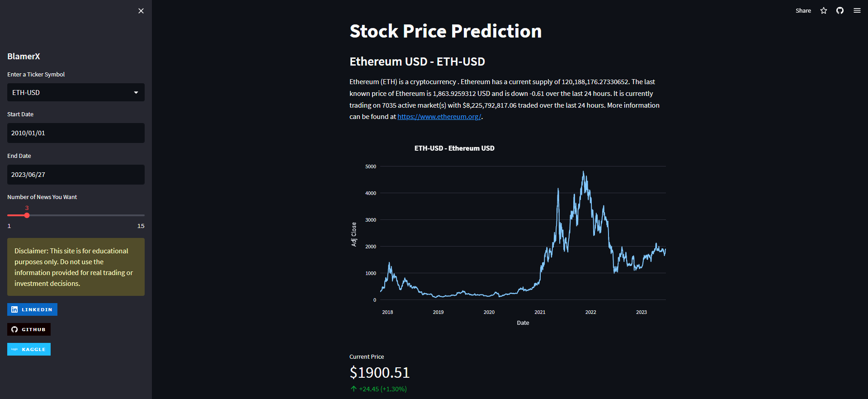The height and width of the screenshot is (399, 868).
Task: Open the ticker symbol dropdown
Action: 75,92
